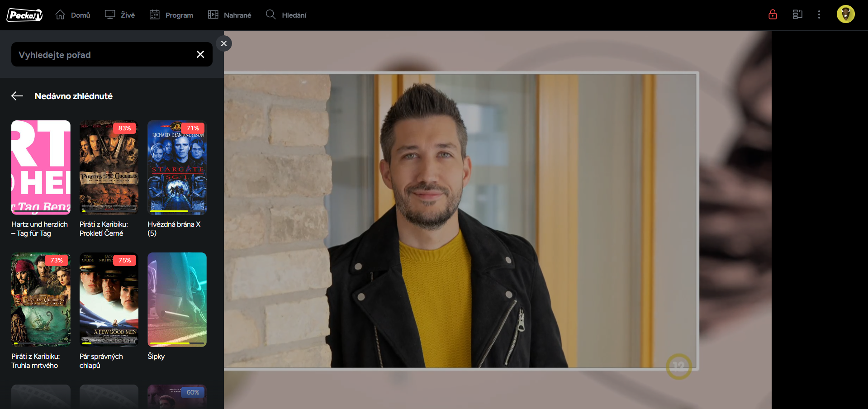
Task: Click the red padlock icon
Action: [x=773, y=14]
